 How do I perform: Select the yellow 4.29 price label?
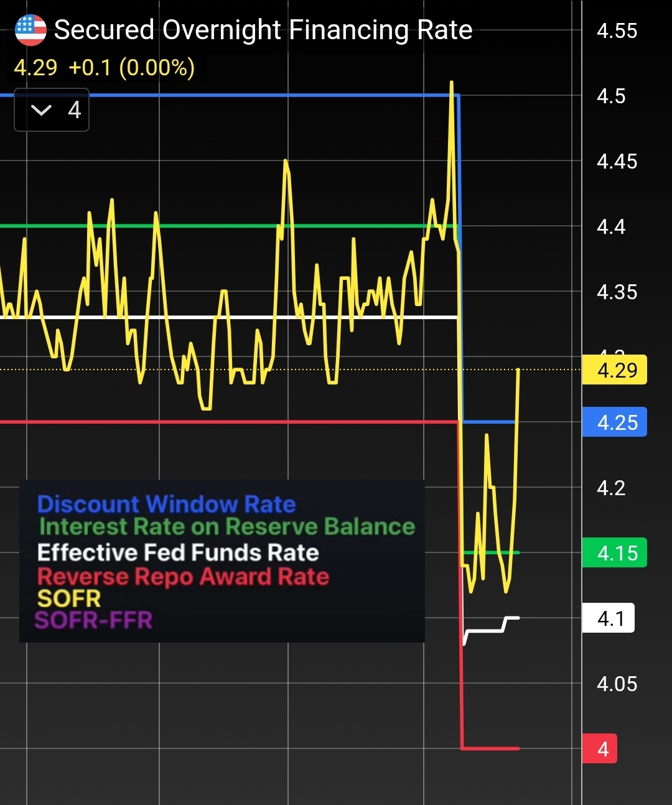[615, 370]
